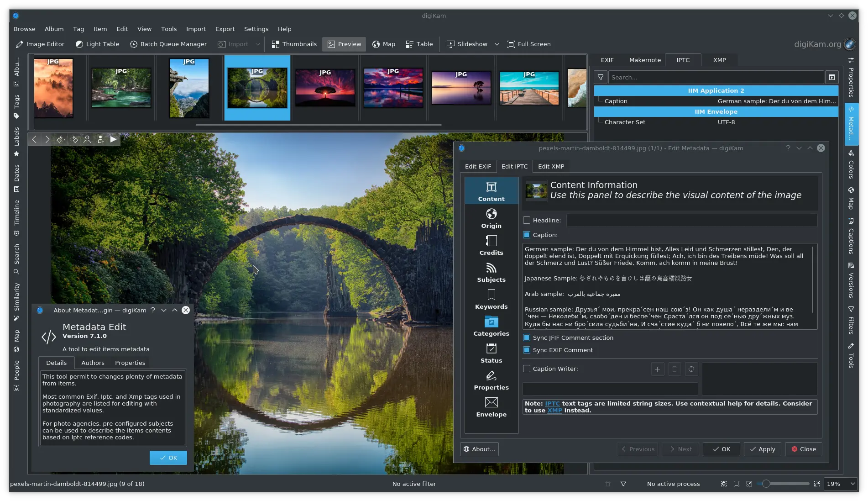
Task: Open the Envelope metadata section
Action: coord(491,407)
